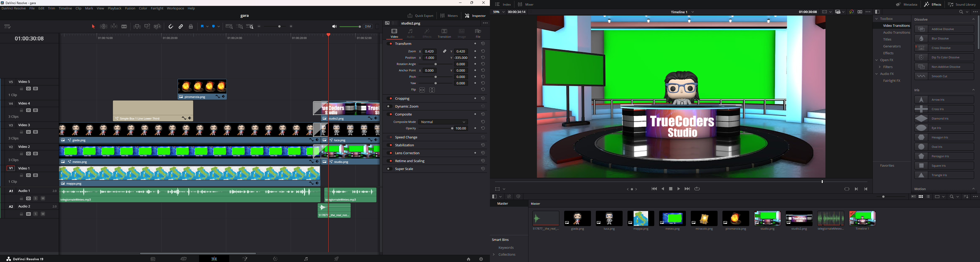
Task: Click the Play button in viewer
Action: pyautogui.click(x=679, y=189)
